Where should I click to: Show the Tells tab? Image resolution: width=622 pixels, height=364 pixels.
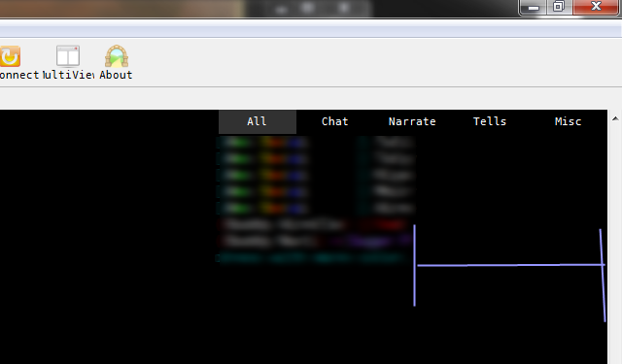pos(490,121)
